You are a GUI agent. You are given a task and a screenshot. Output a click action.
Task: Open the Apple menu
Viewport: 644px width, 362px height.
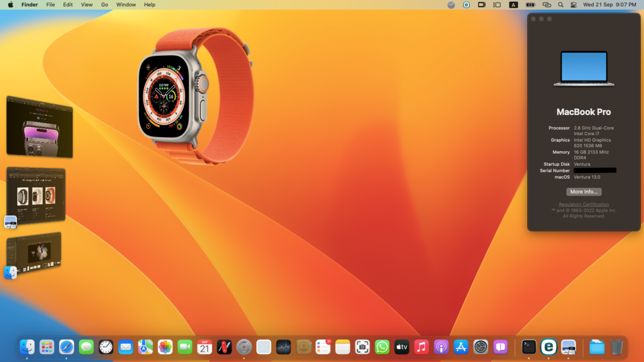[x=10, y=4]
